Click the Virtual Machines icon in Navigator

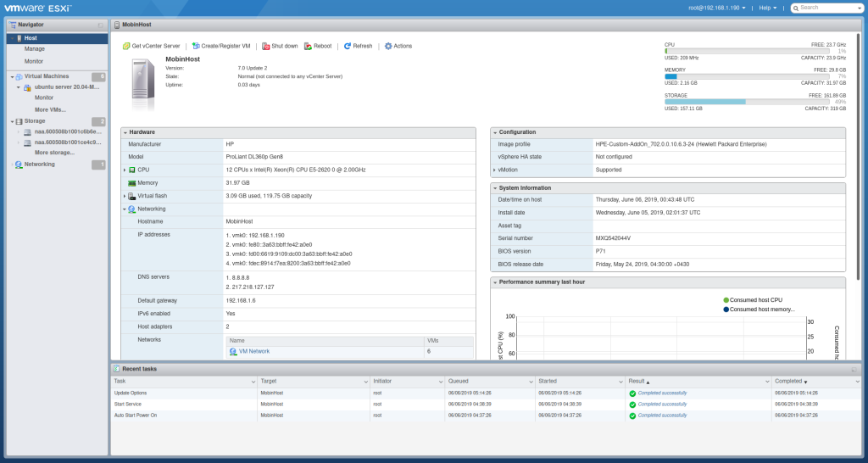point(19,76)
